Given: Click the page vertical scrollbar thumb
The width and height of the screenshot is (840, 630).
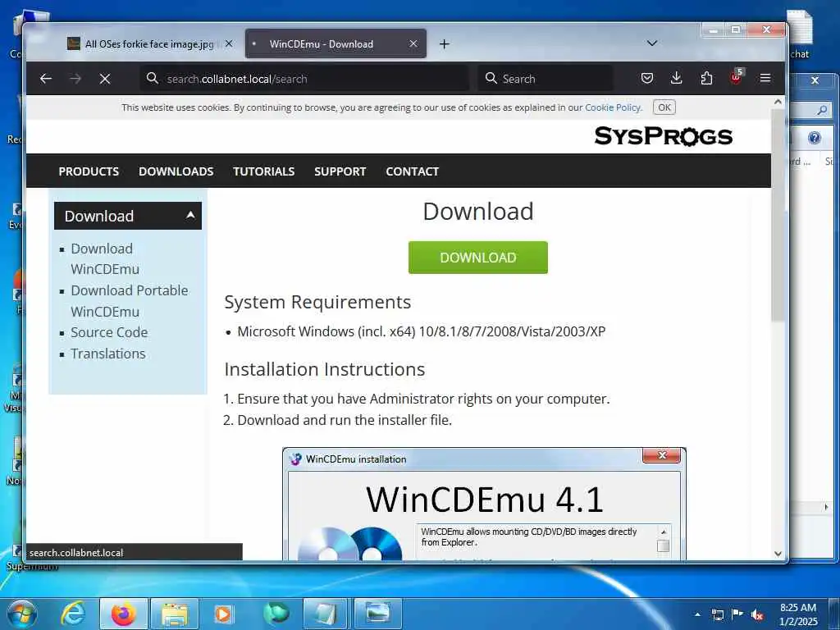Looking at the screenshot, I should tap(778, 215).
